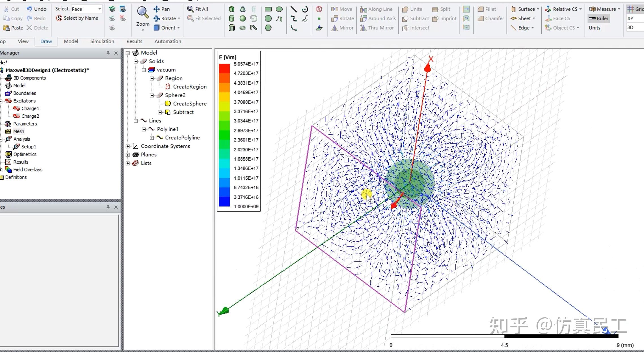Click the Fit All button

click(x=198, y=9)
